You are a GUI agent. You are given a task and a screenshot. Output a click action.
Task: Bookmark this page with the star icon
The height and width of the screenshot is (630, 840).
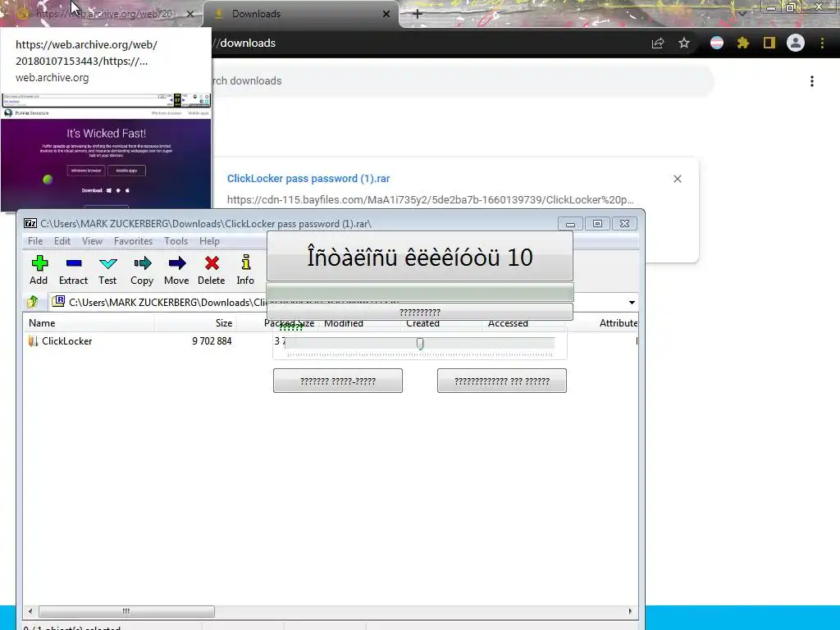[684, 43]
